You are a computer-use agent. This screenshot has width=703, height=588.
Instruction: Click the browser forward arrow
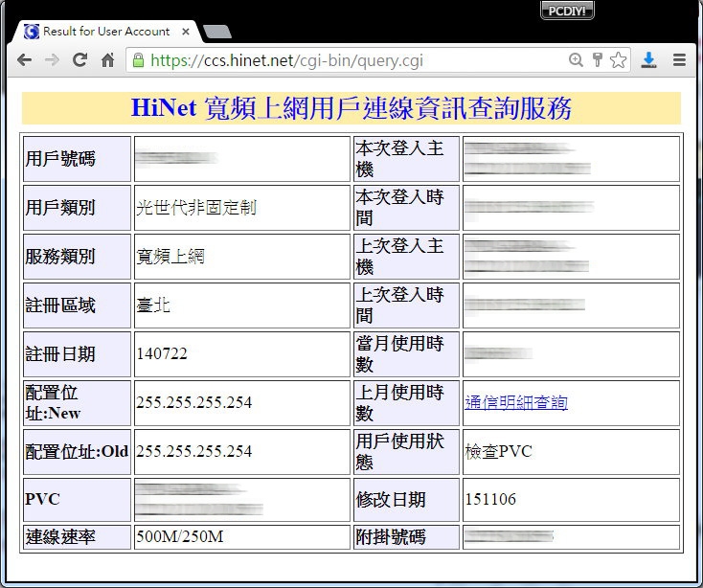click(x=52, y=59)
